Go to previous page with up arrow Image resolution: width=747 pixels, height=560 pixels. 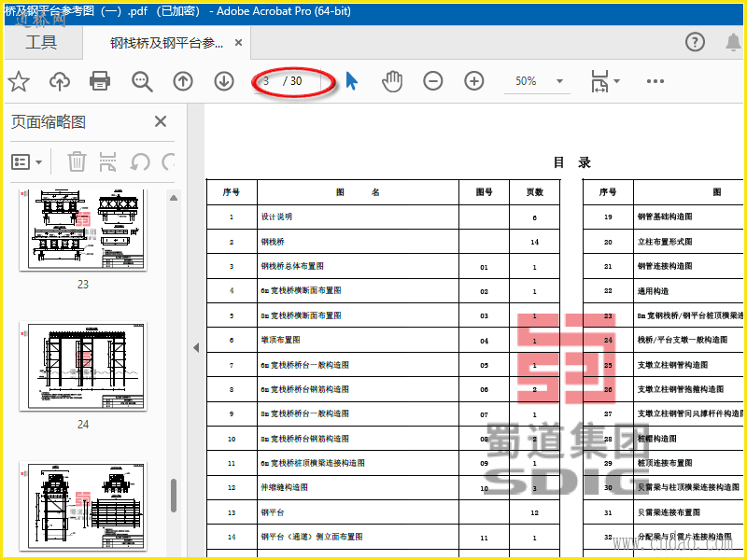pos(183,81)
